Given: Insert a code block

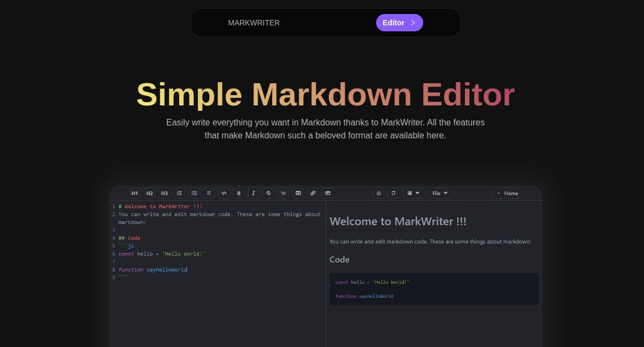Looking at the screenshot, I should (224, 193).
